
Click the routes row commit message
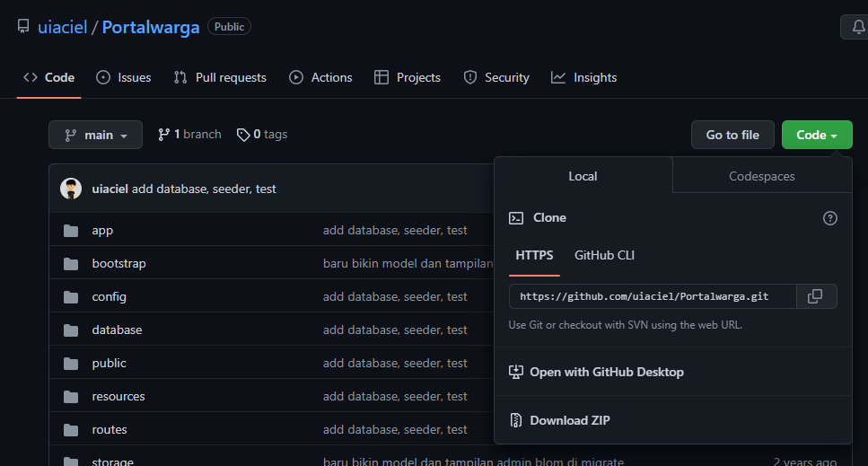pyautogui.click(x=395, y=429)
